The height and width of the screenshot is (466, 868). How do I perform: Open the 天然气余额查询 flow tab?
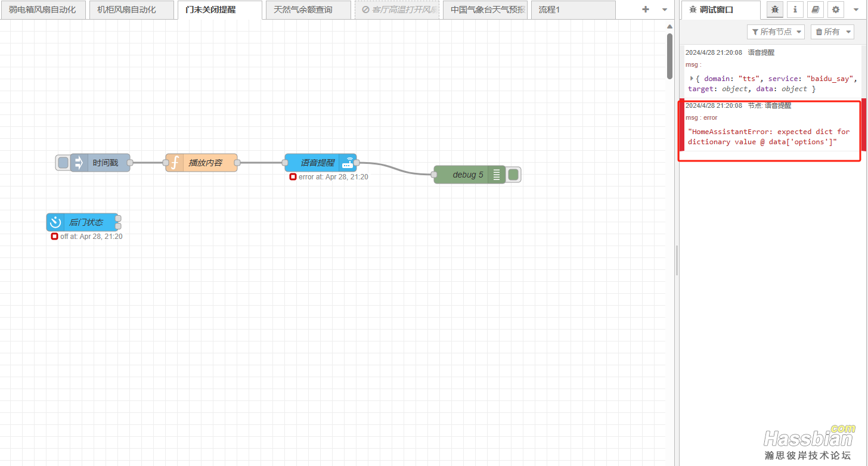[x=308, y=10]
